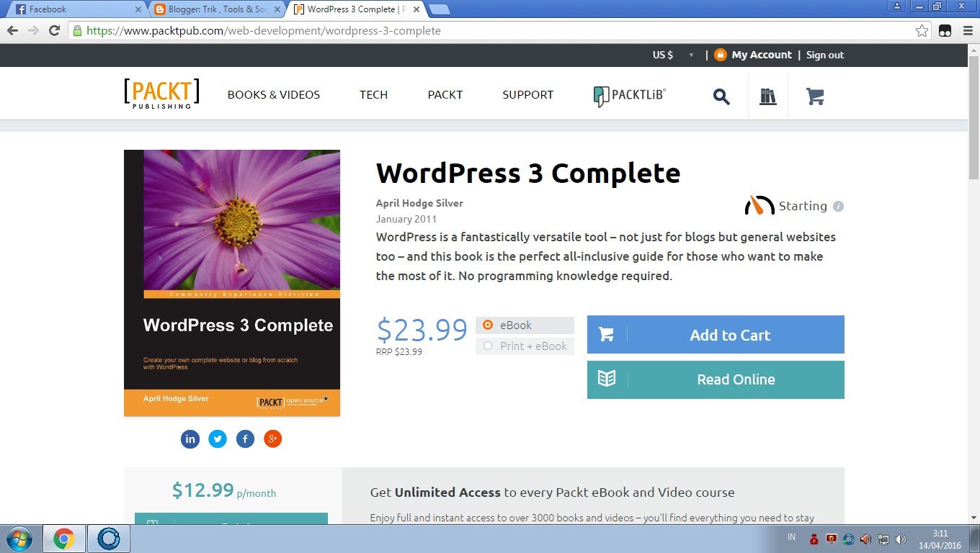Viewport: 980px width, 553px height.
Task: Click the info icon next to Starting
Action: coord(838,206)
